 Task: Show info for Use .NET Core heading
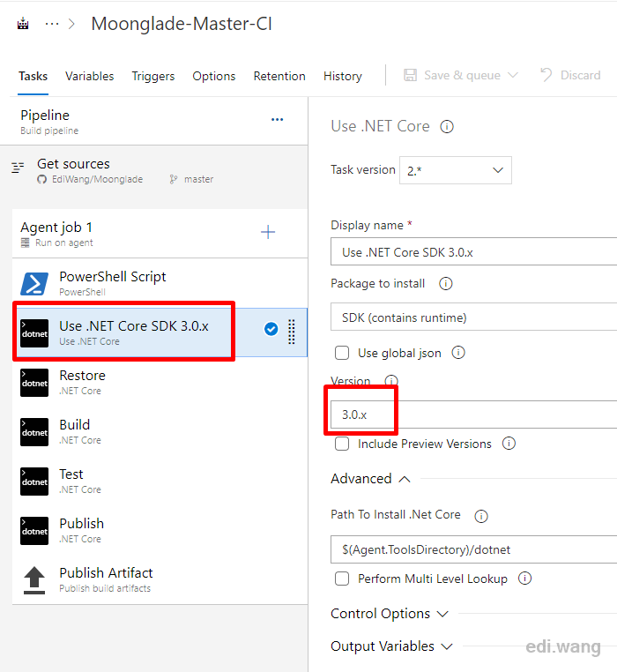447,127
